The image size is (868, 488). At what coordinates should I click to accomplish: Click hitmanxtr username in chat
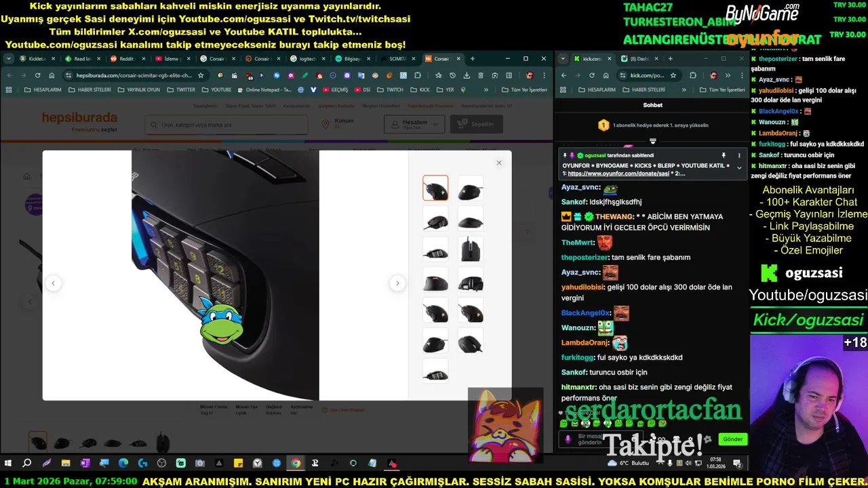coord(578,387)
